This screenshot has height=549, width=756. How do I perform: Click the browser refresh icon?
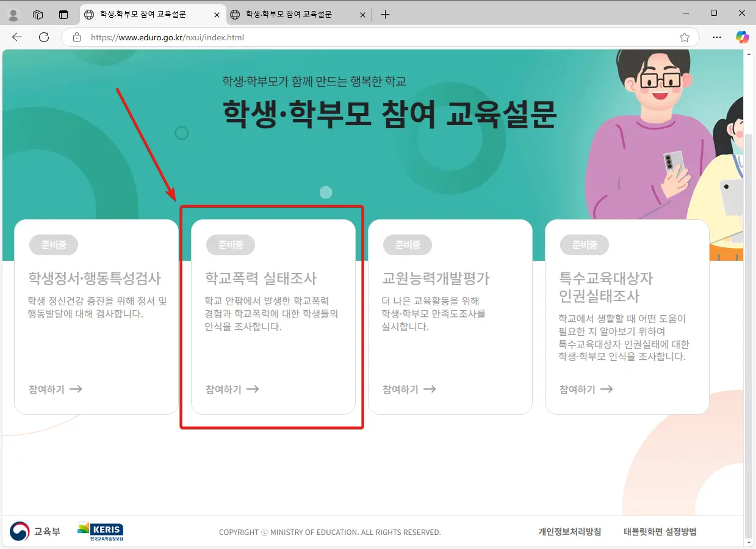[x=43, y=37]
